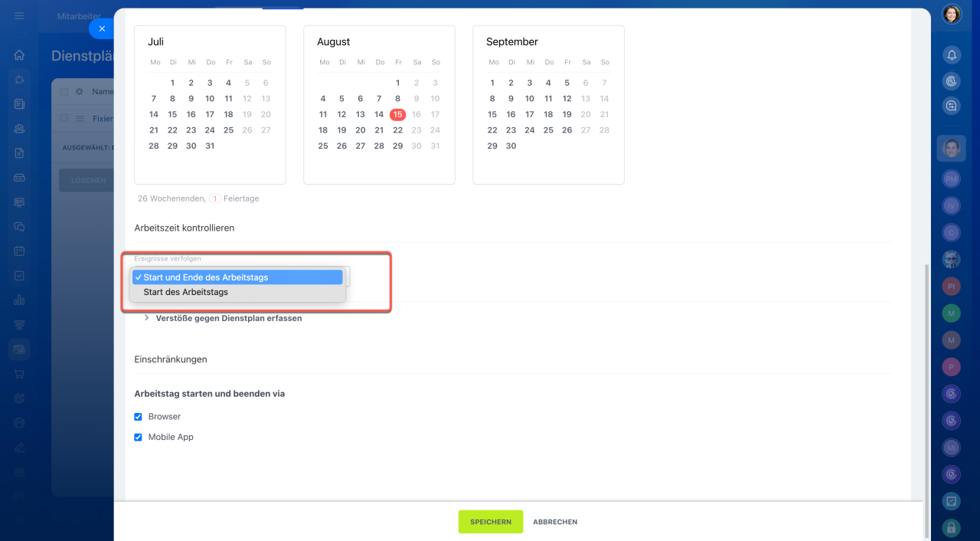Viewport: 980px width, 541px height.
Task: Toggle the Browser checkbox
Action: click(139, 417)
